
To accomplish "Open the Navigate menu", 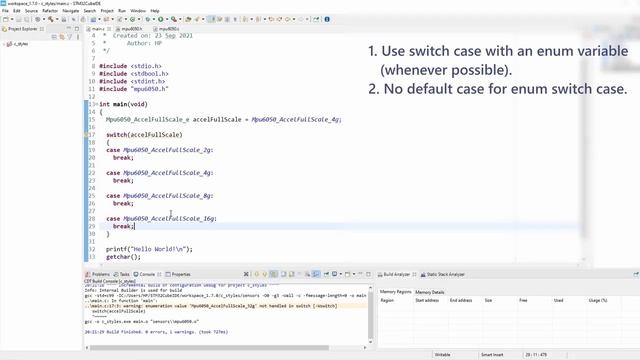I will click(71, 11).
